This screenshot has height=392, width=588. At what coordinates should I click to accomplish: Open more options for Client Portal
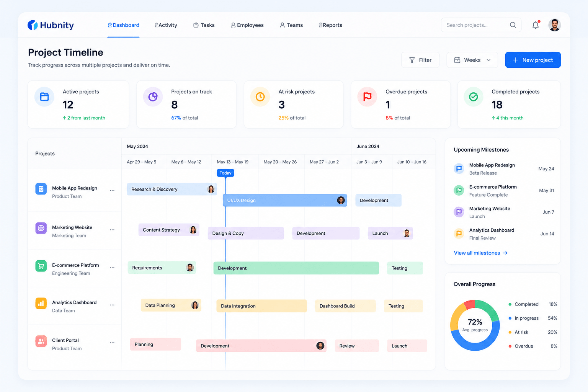click(x=112, y=343)
